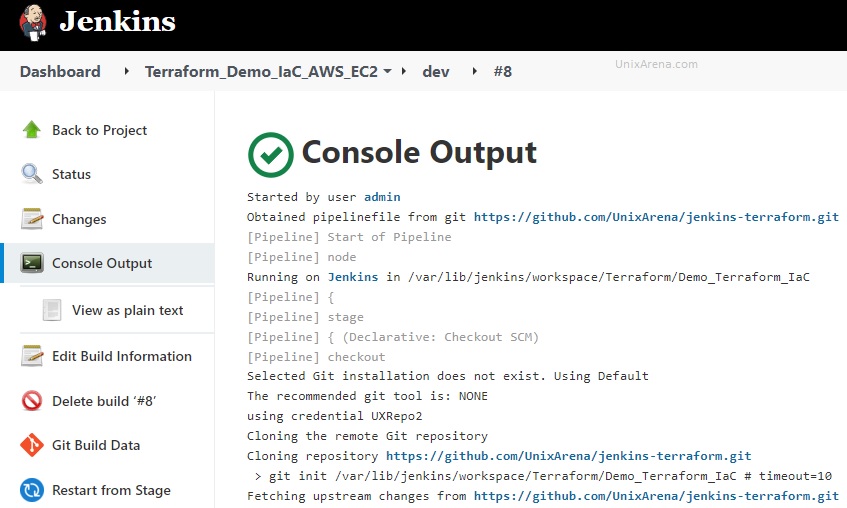Open the Jenkins node link in Running on line
Screen dimensions: 847x508
click(353, 277)
